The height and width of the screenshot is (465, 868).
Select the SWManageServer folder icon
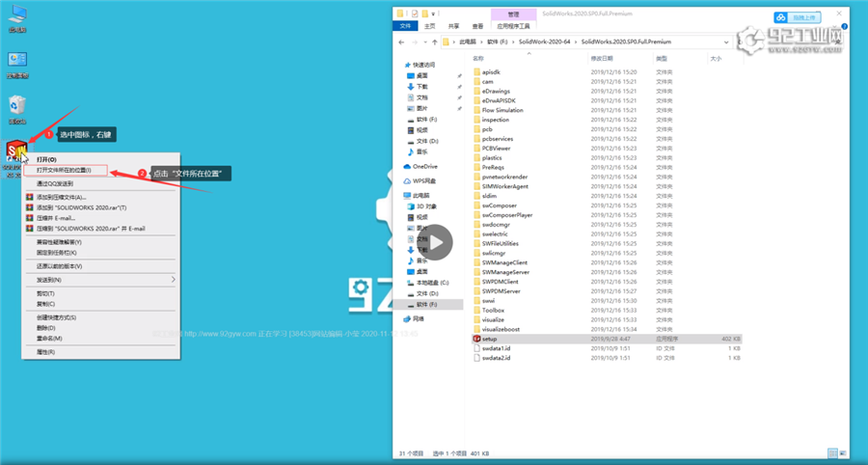(477, 272)
